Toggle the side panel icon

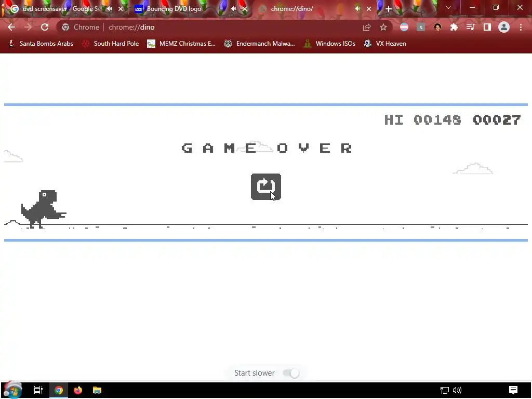point(487,27)
